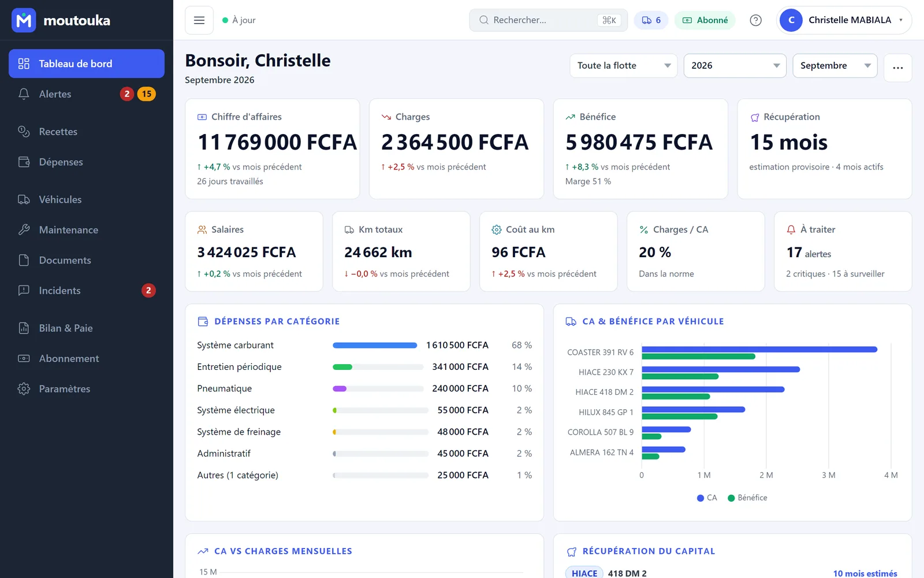
Task: Click the Dépenses par catégorie wallet icon
Action: [203, 321]
